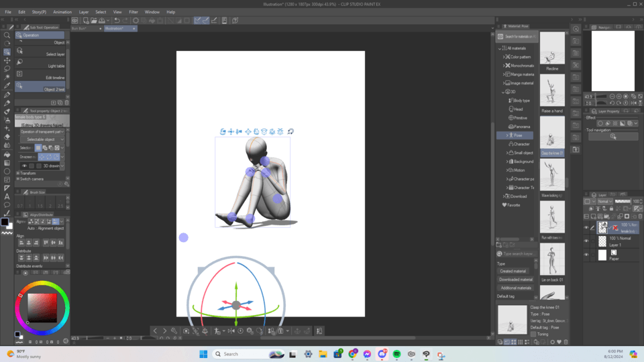
Task: Collapse the 3D materials folder
Action: pos(502,92)
